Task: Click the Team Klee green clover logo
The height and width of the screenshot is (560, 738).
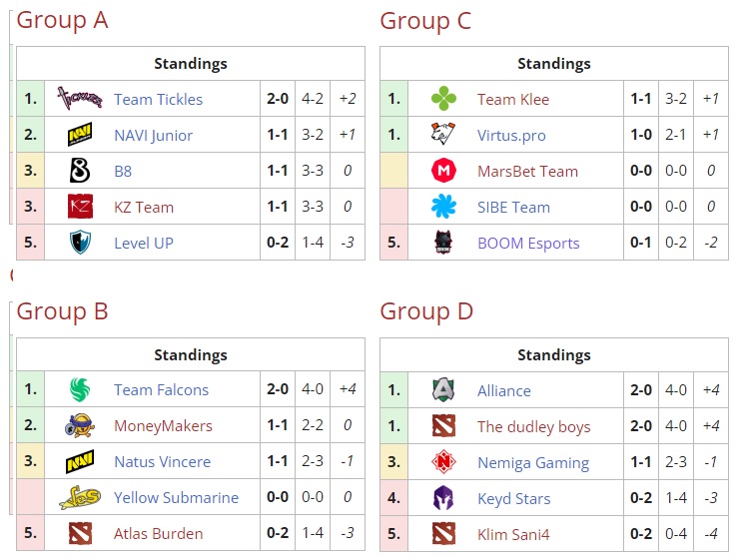Action: [443, 99]
